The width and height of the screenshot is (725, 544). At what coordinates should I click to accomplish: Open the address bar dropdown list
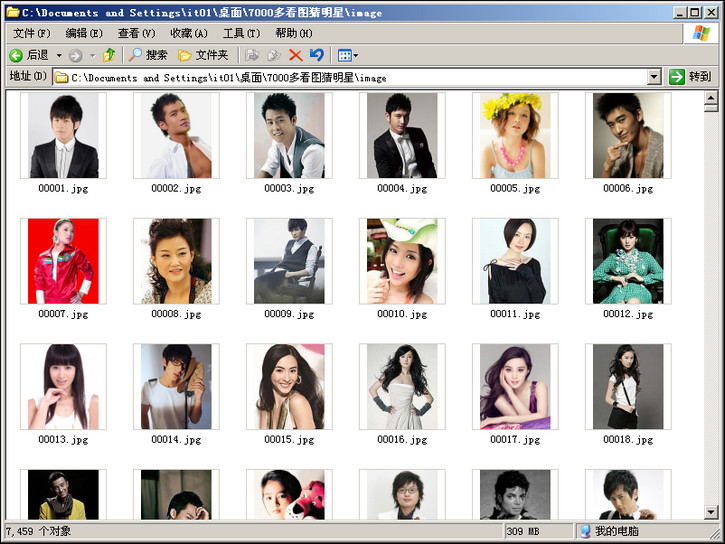coord(653,77)
